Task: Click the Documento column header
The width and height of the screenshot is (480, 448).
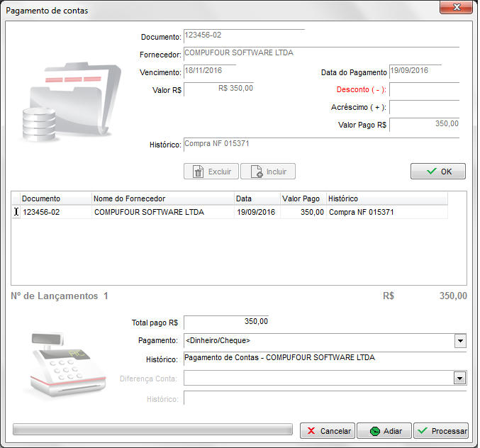Action: pyautogui.click(x=56, y=199)
